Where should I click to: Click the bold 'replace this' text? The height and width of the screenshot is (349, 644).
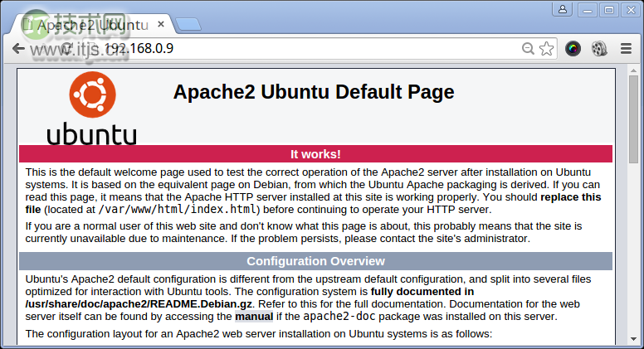pyautogui.click(x=571, y=197)
